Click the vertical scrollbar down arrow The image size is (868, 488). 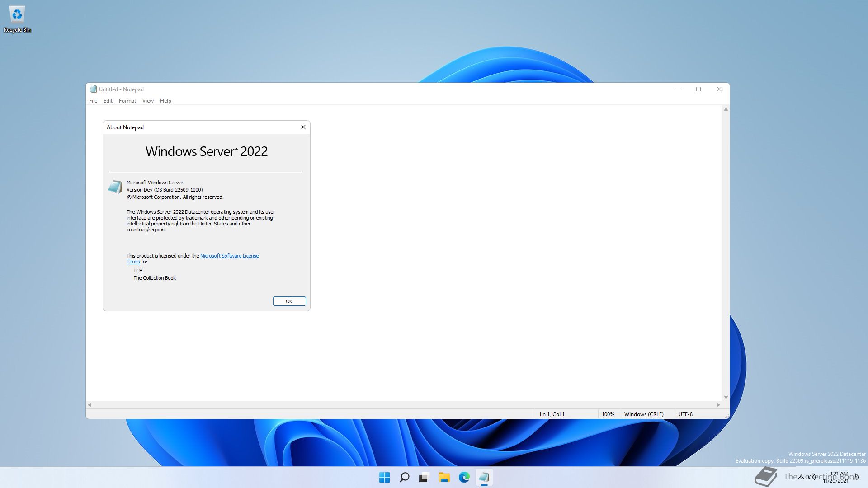coord(726,397)
